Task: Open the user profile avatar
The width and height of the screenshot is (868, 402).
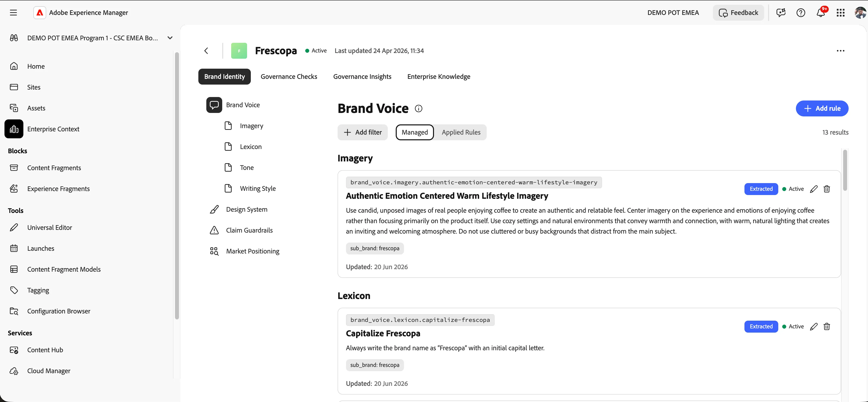Action: (x=860, y=12)
